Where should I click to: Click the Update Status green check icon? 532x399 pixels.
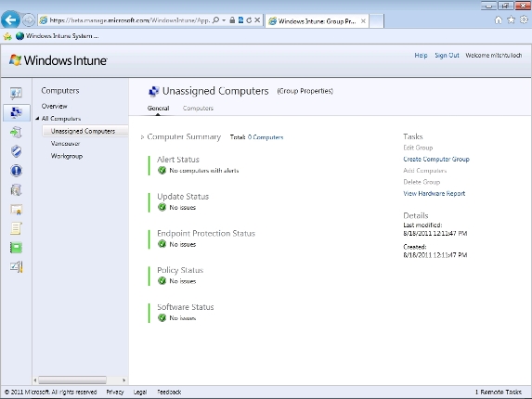[162, 207]
